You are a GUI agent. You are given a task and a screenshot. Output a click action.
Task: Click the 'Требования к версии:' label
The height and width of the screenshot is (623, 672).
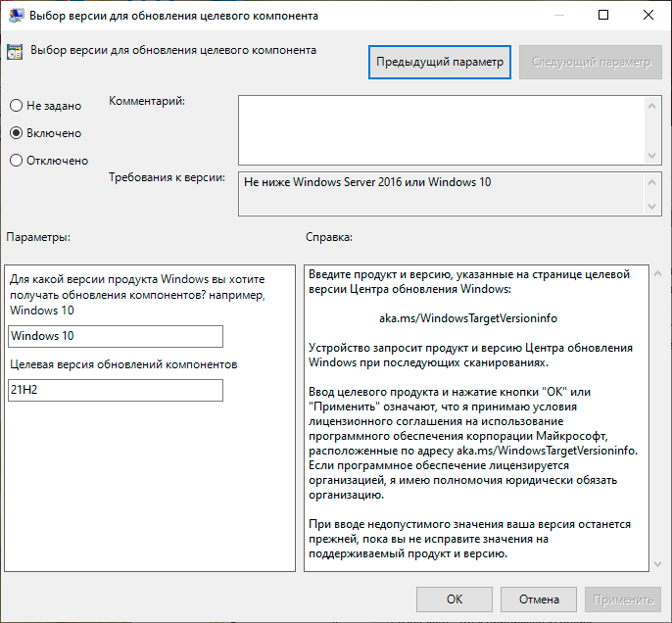tap(167, 177)
